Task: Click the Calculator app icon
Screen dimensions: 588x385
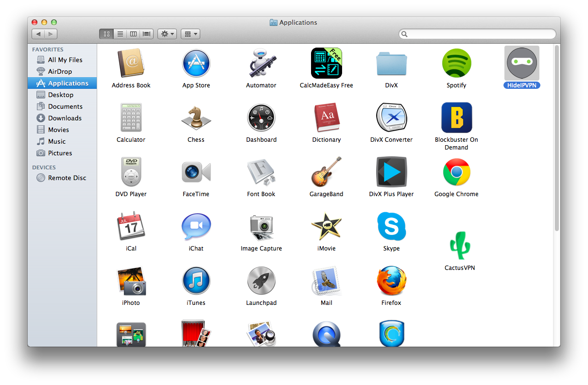Action: coord(131,117)
